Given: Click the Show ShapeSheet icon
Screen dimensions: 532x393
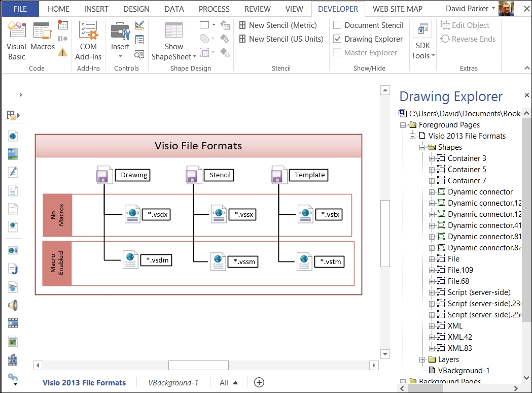Looking at the screenshot, I should 173,41.
